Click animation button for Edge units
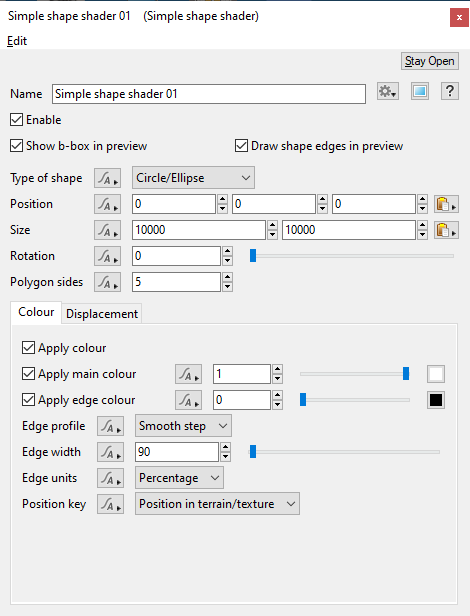This screenshot has height=616, width=470. point(110,478)
